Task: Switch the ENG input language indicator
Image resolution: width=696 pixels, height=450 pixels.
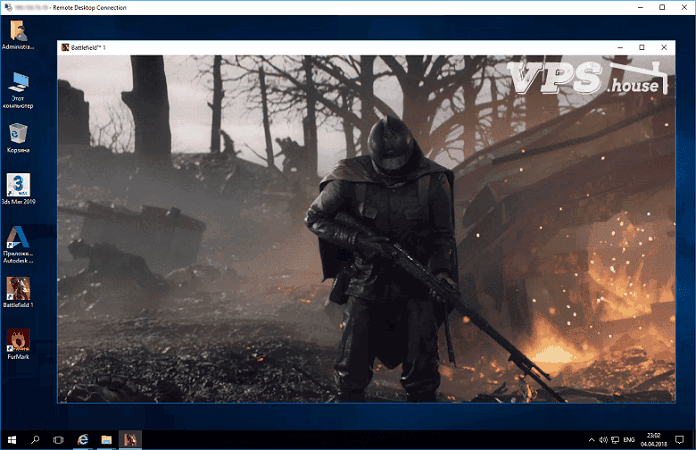Action: point(629,439)
